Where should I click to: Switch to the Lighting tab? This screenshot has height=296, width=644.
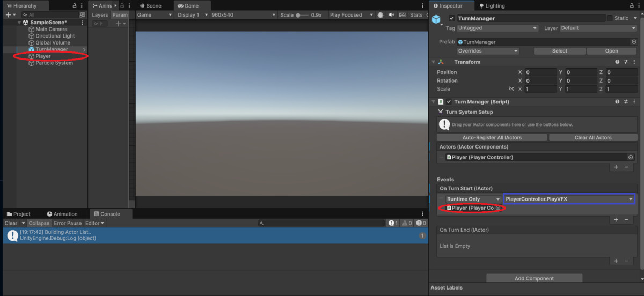pyautogui.click(x=492, y=5)
